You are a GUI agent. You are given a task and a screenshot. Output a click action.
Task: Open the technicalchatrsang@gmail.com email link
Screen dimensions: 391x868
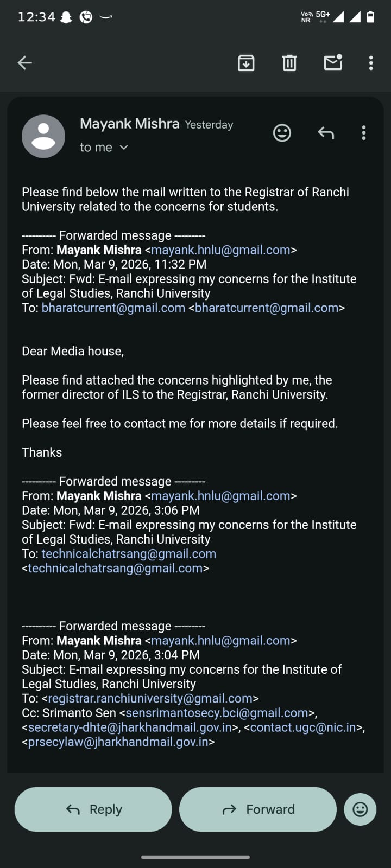pos(129,554)
